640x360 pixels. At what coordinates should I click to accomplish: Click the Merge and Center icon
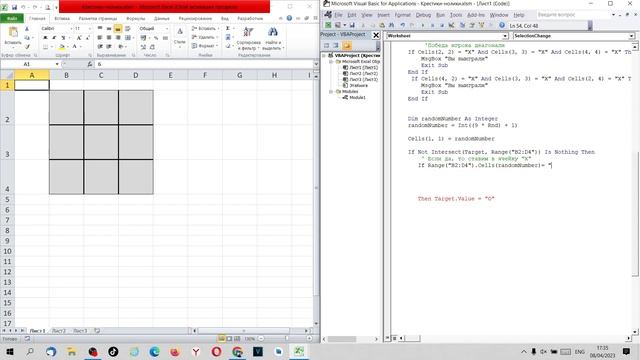point(128,38)
